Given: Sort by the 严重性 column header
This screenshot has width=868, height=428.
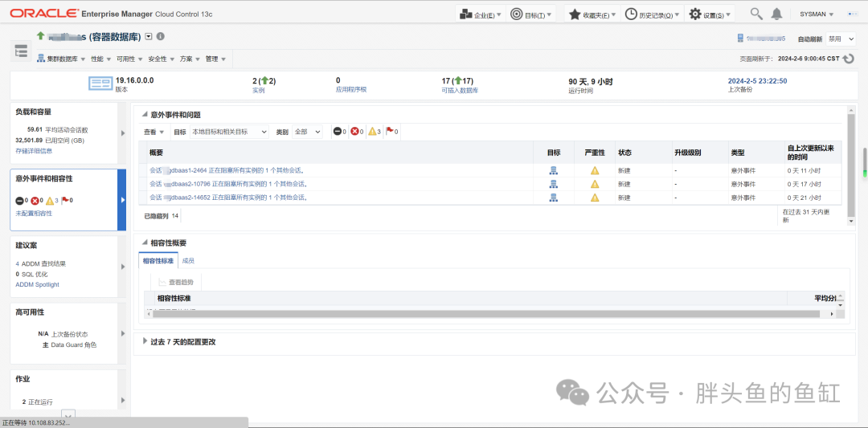Looking at the screenshot, I should [595, 152].
